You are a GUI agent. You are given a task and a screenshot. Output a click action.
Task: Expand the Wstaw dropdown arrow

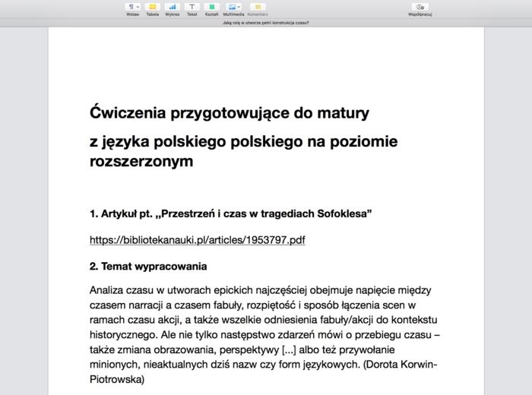tap(138, 7)
